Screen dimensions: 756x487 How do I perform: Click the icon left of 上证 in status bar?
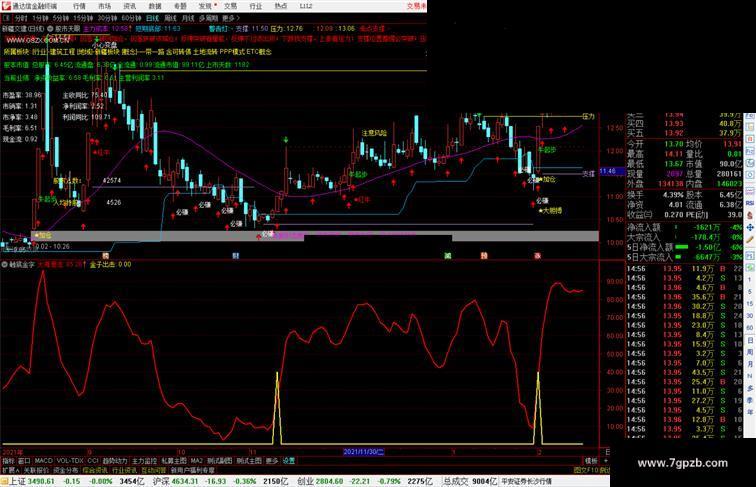(x=4, y=481)
